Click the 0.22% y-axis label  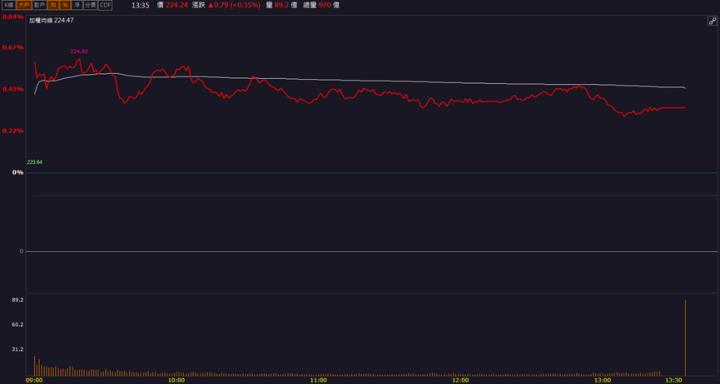(13, 130)
